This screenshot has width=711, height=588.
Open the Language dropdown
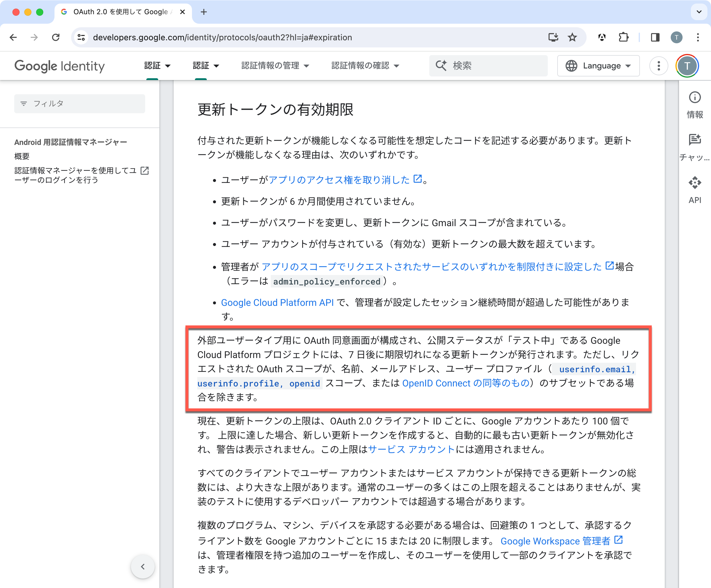(598, 66)
